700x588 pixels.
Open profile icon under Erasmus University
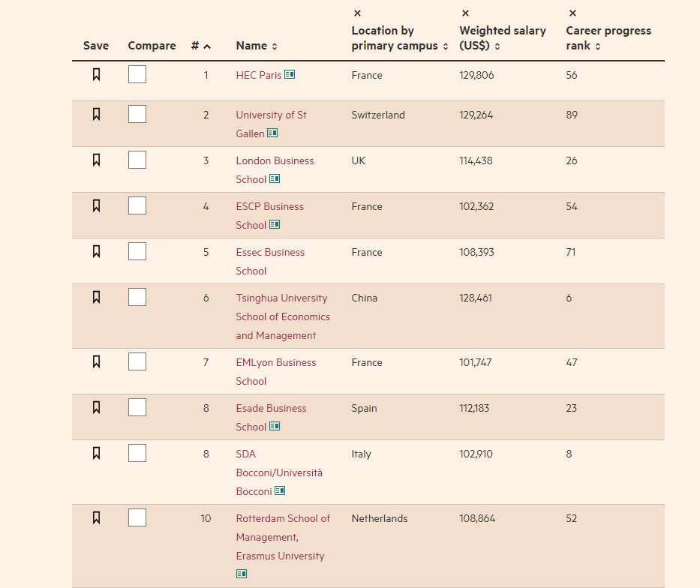(x=242, y=573)
